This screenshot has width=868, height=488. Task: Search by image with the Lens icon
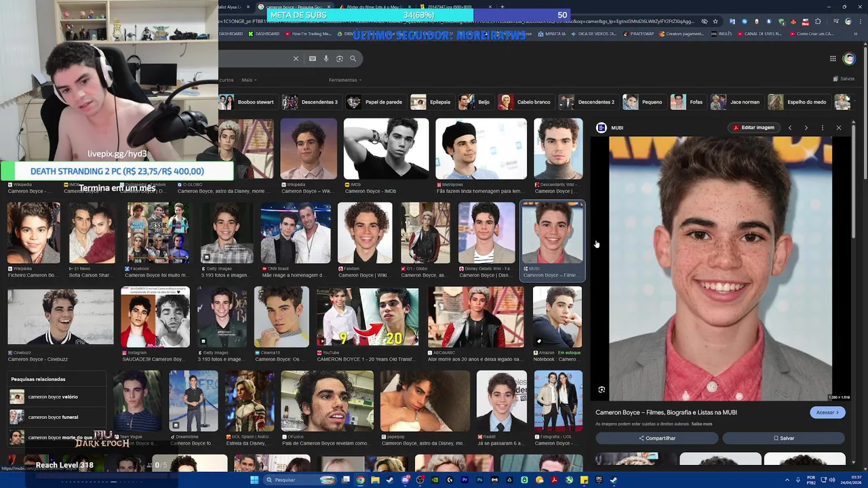[340, 59]
